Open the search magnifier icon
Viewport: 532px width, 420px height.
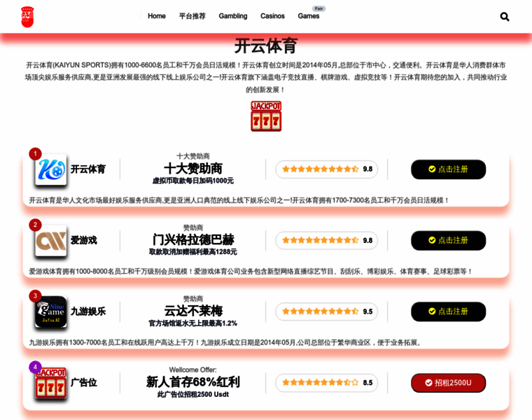coord(505,17)
